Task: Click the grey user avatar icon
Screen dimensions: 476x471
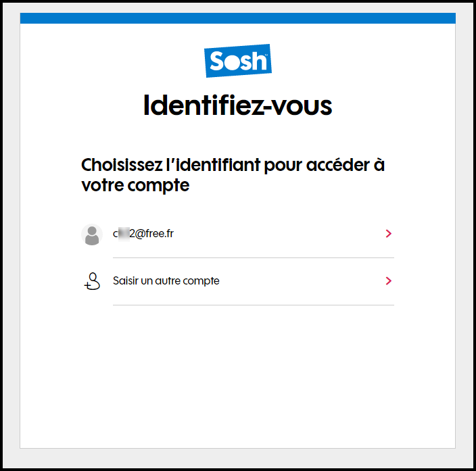Action: coord(91,234)
